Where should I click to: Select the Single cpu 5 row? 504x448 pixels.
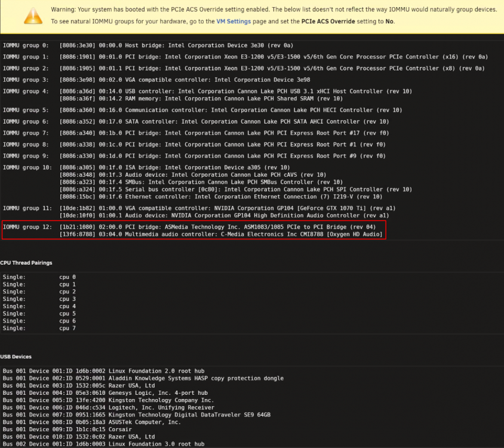[x=39, y=314]
